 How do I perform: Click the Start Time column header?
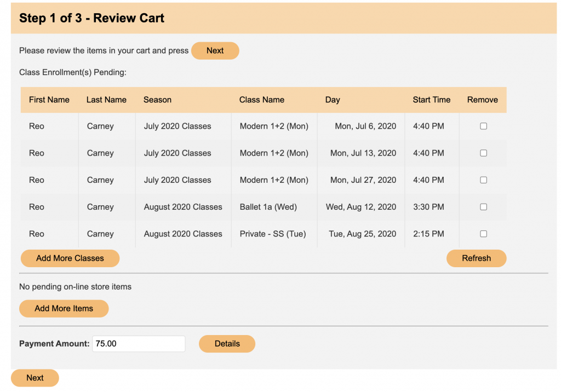click(x=431, y=100)
